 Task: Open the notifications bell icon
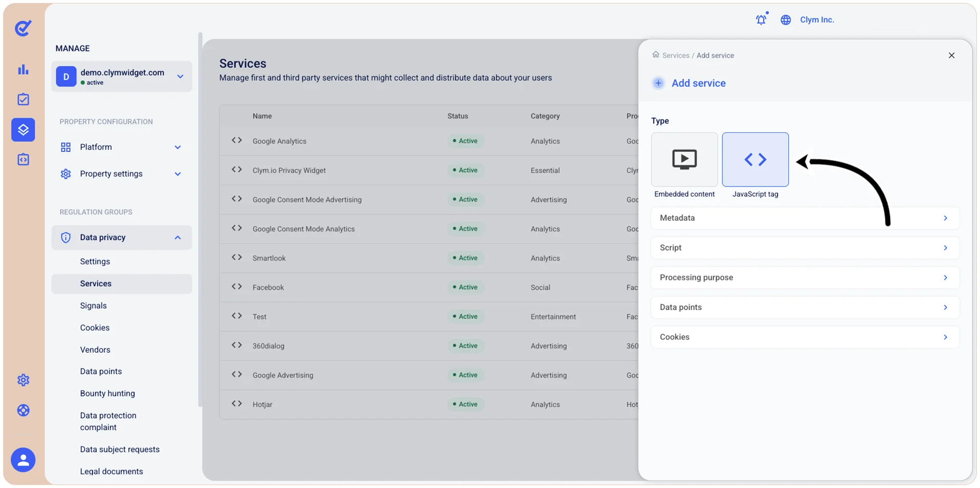(x=761, y=19)
